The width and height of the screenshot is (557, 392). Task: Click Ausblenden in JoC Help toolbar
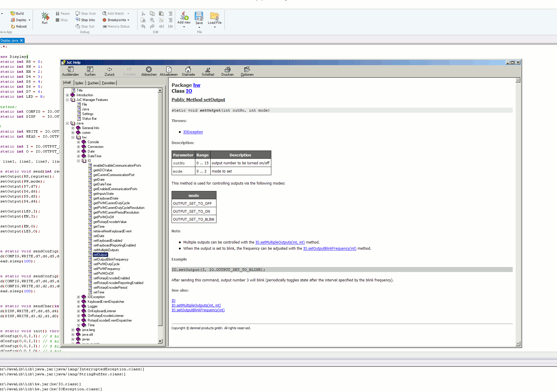click(70, 71)
